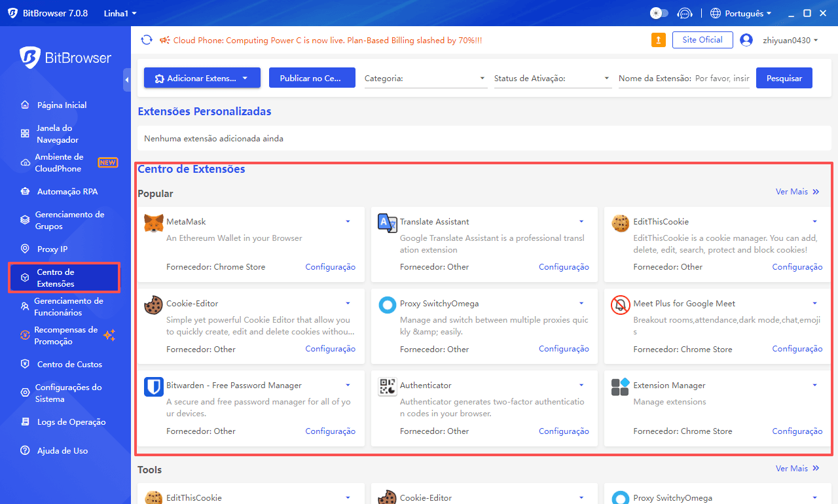Screen dimensions: 838x504
Task: Click the Pesquisar button
Action: pos(784,78)
